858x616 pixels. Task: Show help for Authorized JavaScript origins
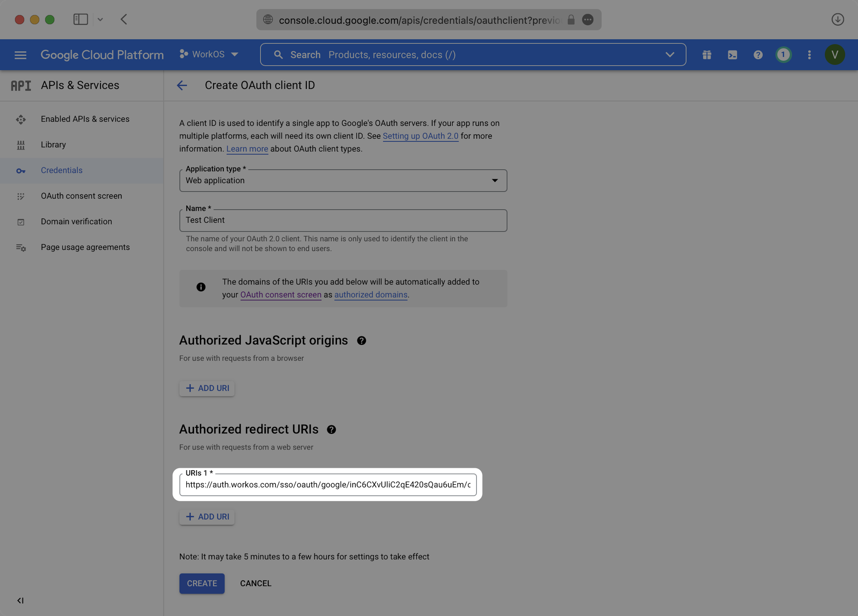pyautogui.click(x=361, y=341)
